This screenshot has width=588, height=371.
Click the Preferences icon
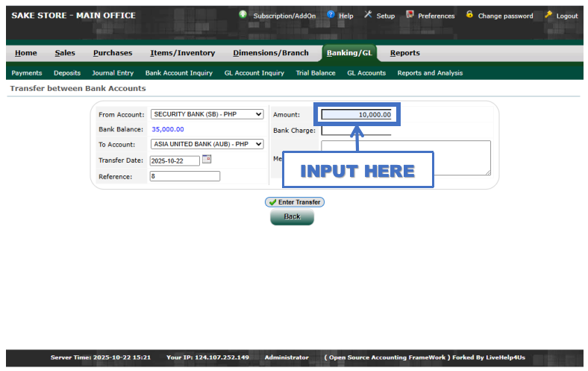[410, 15]
